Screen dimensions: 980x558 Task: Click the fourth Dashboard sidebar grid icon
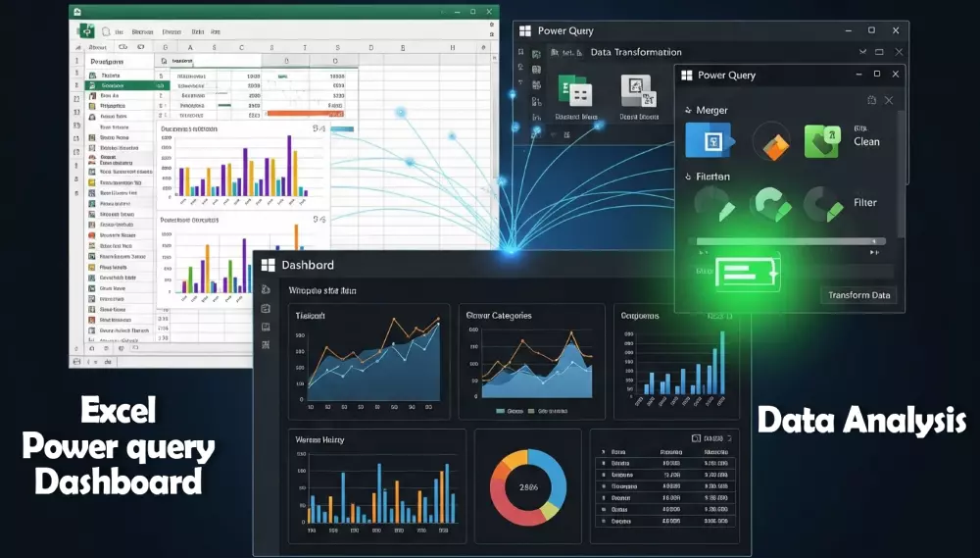tap(266, 344)
